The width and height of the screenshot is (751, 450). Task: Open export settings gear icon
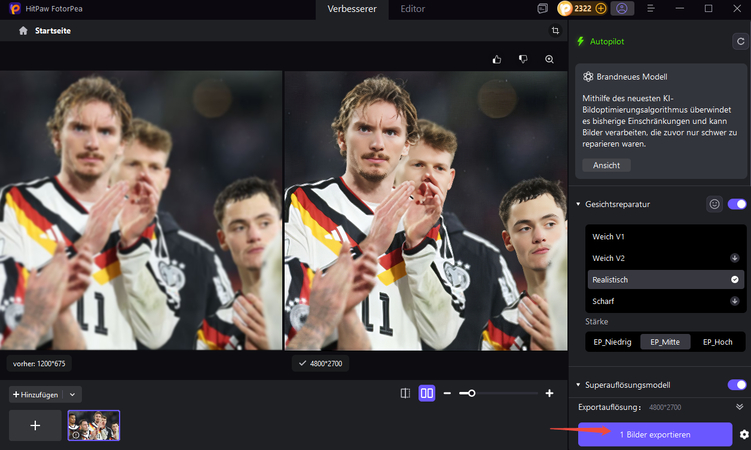click(743, 434)
